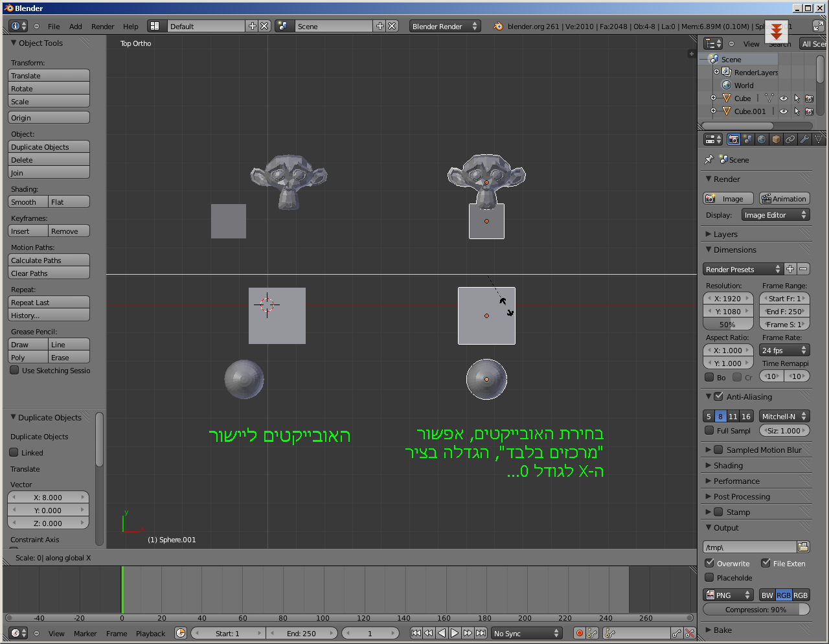Viewport: 829px width, 644px height.
Task: Switch to Object Constraints chain icon
Action: [x=790, y=139]
